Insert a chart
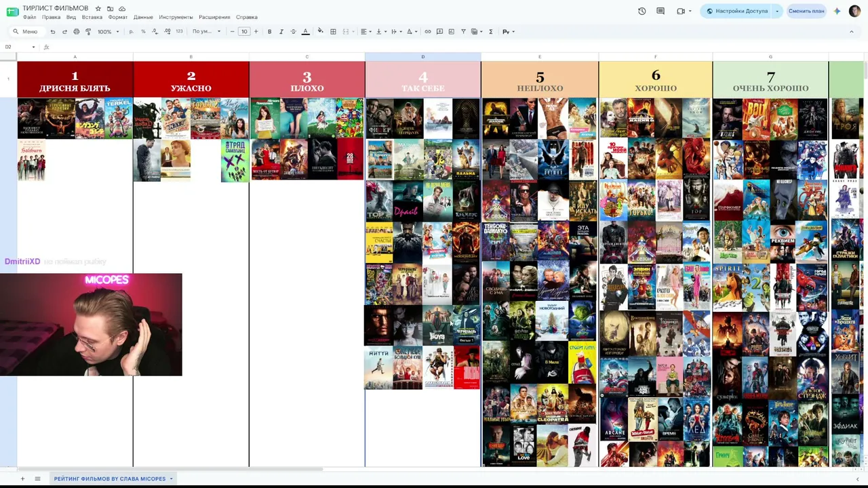Screen dimensions: 868x488 pos(451,32)
